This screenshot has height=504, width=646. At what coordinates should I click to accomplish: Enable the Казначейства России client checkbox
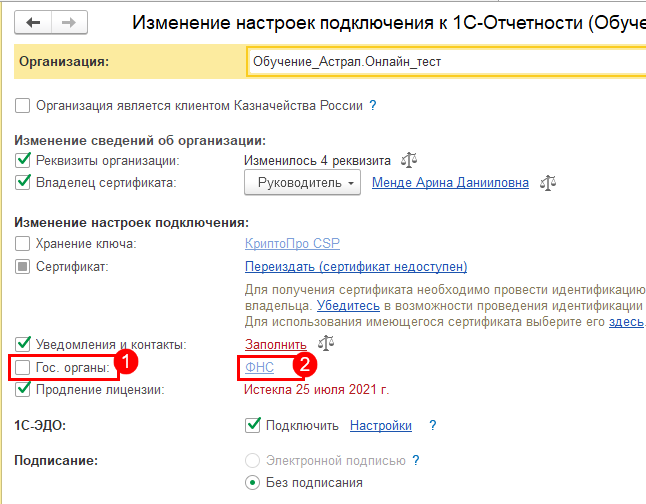click(23, 105)
